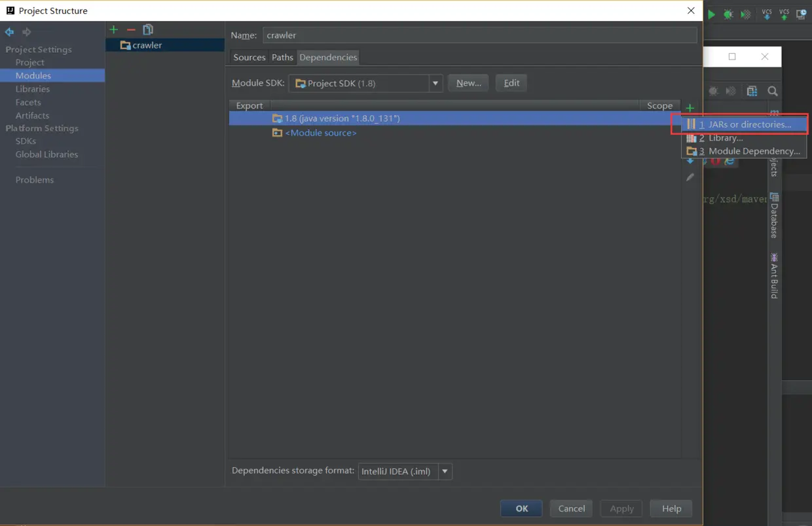Click the green Debug bug icon in IDE toolbar
Image resolution: width=812 pixels, height=526 pixels.
click(x=728, y=14)
